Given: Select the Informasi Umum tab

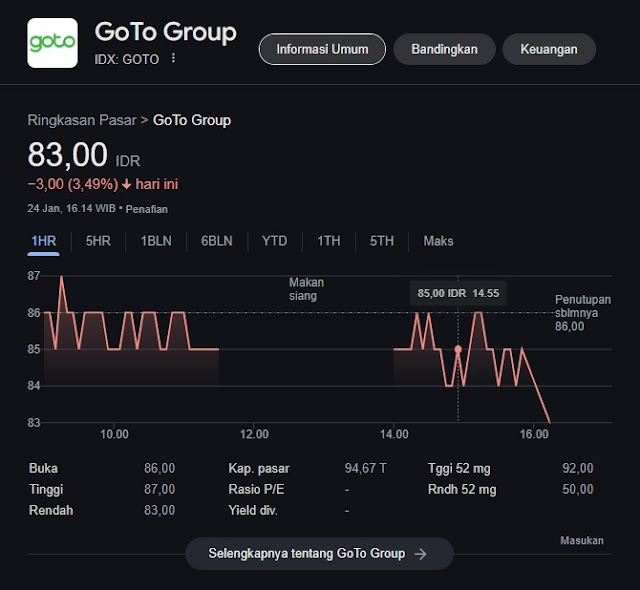Looking at the screenshot, I should pos(322,49).
